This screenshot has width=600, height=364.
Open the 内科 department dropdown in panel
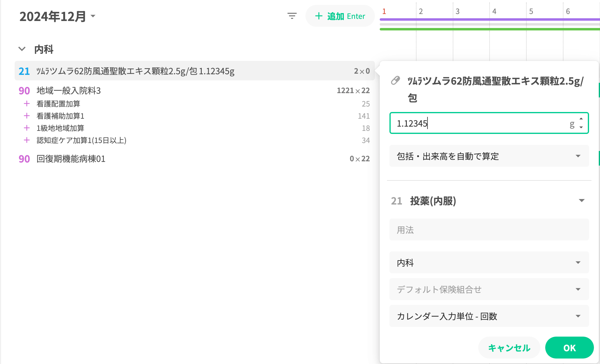coord(489,263)
